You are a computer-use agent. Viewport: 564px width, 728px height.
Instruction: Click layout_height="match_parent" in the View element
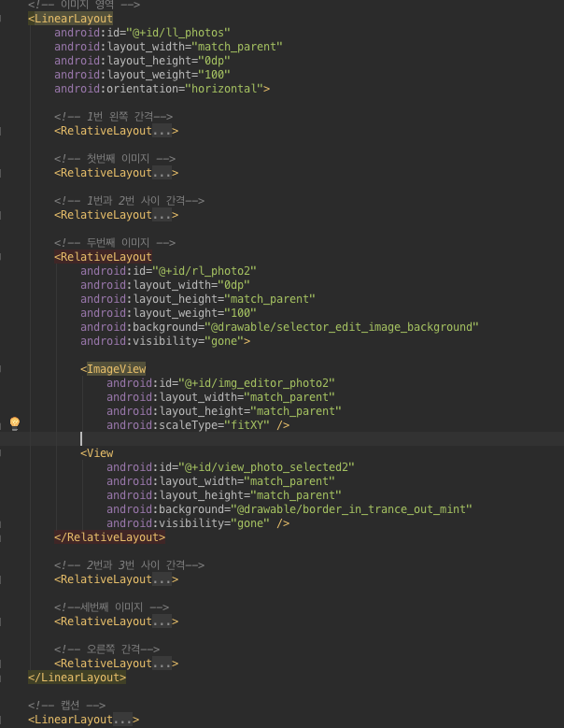point(224,495)
